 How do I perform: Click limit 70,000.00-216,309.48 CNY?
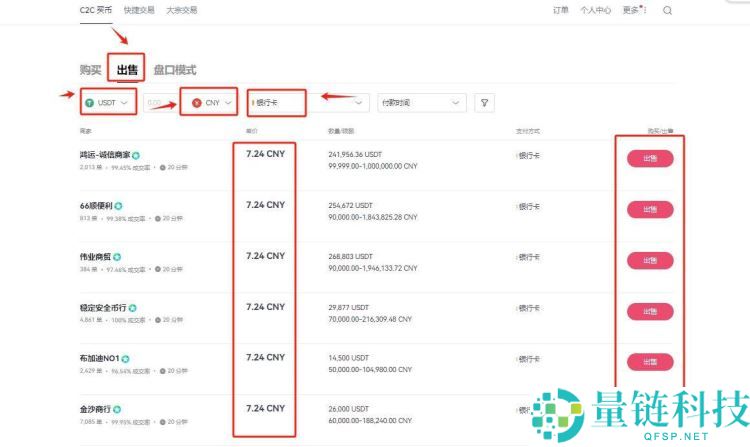coord(370,319)
